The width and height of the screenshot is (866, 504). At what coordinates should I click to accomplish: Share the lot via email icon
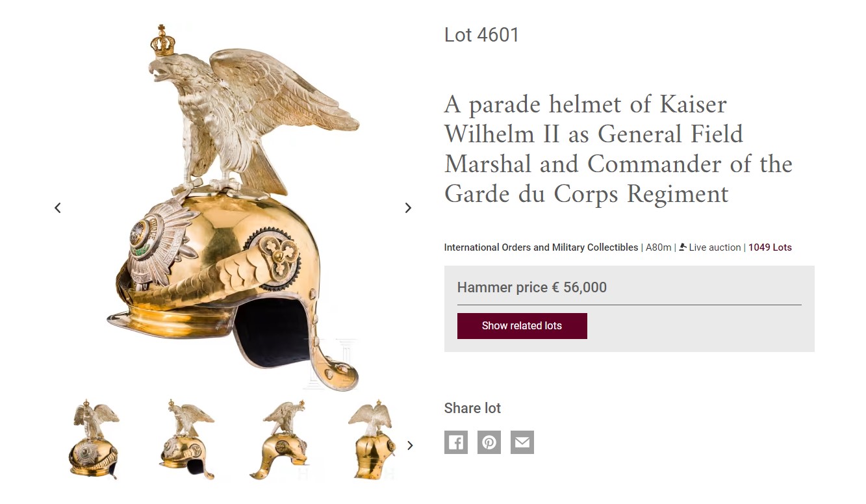pyautogui.click(x=522, y=442)
